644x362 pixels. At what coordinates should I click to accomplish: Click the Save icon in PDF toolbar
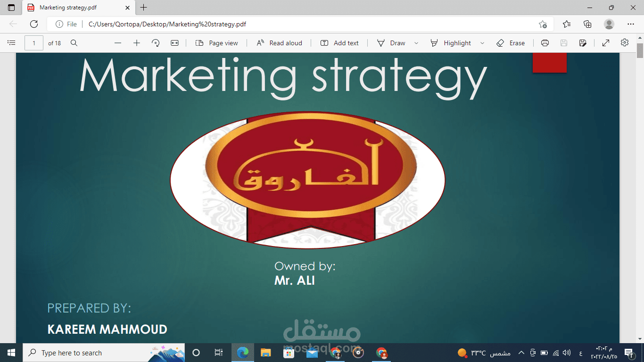tap(564, 43)
